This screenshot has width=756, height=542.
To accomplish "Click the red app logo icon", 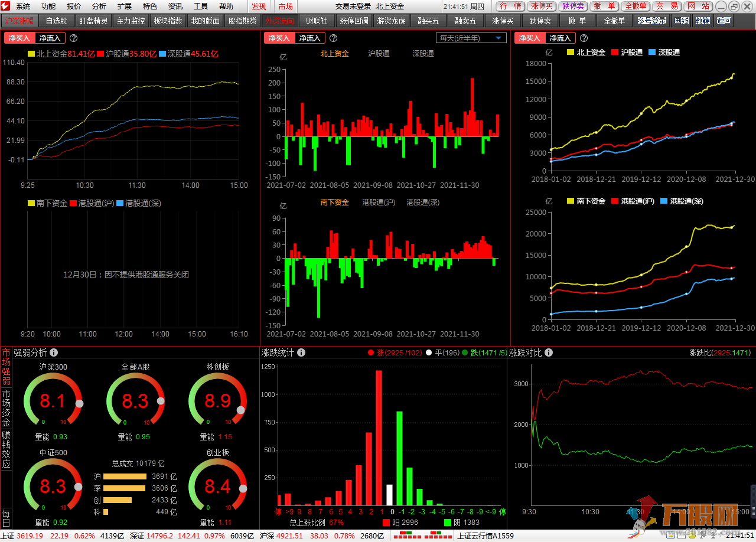I will point(5,6).
